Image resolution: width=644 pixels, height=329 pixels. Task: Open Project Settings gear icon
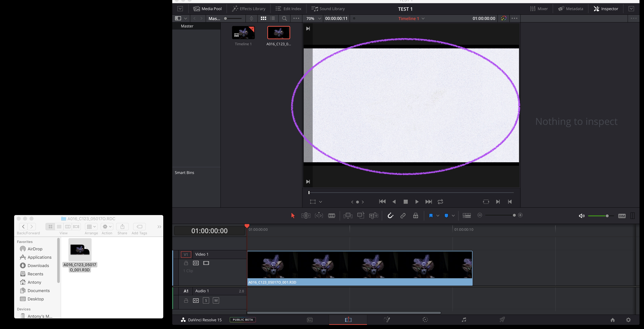(x=628, y=320)
